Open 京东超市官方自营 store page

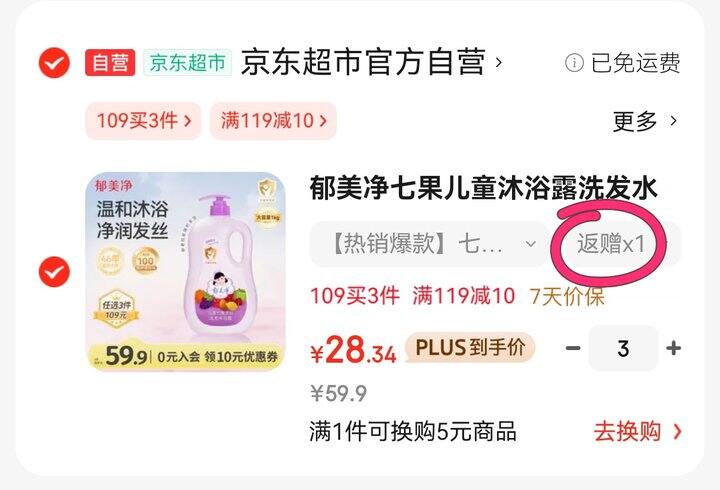[371, 62]
